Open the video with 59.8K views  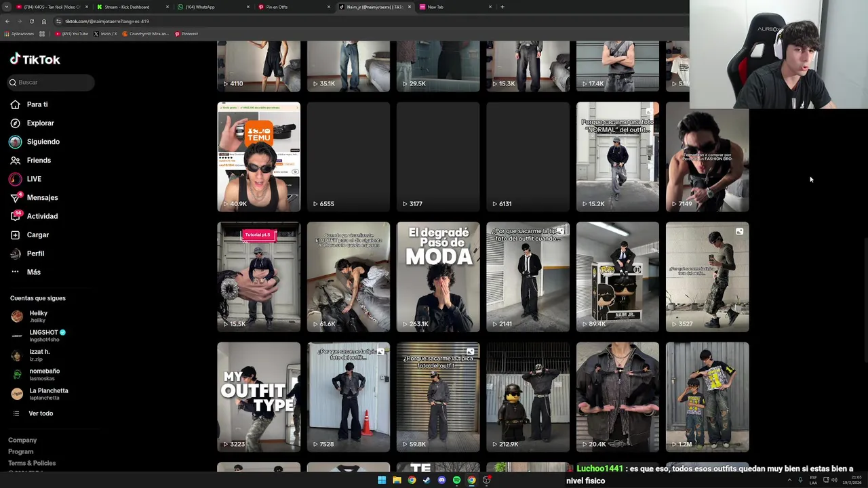tap(437, 396)
